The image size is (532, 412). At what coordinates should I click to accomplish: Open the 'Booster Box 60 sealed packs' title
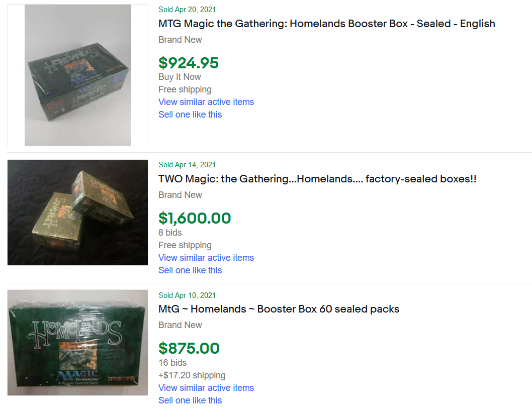[279, 309]
